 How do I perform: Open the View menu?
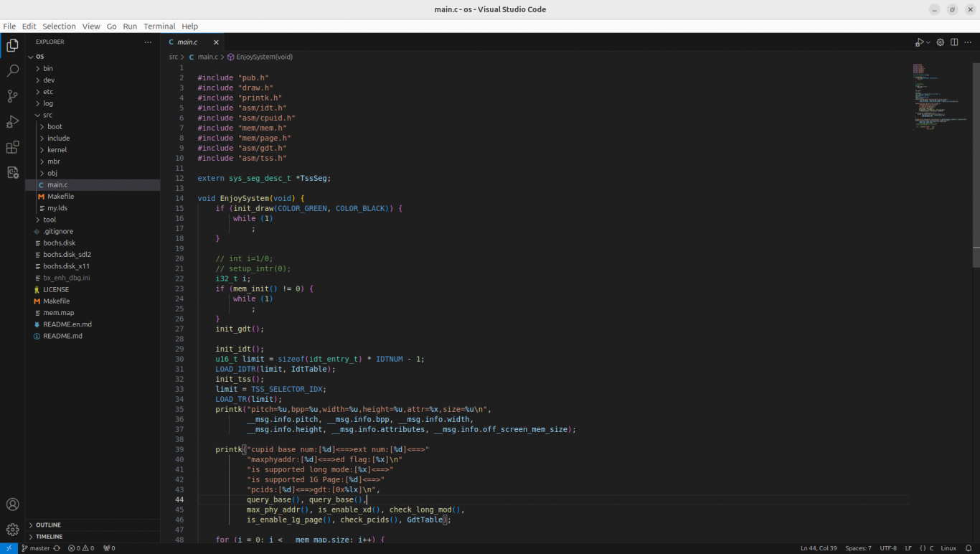pos(91,26)
